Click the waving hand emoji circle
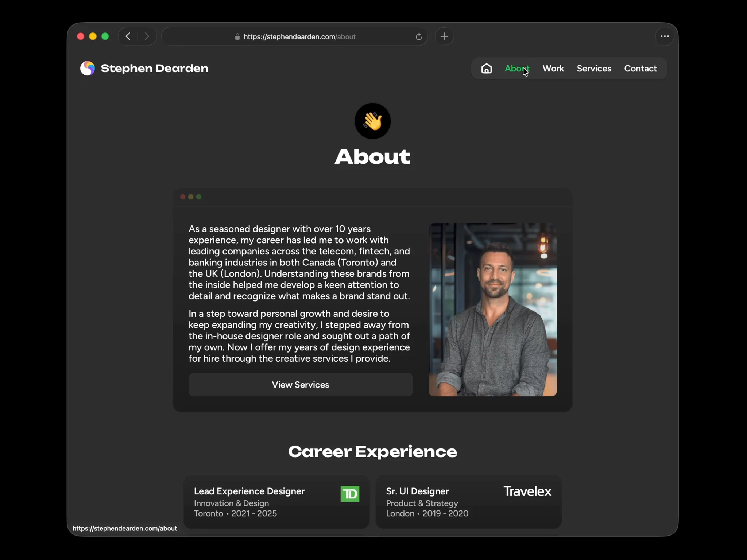The width and height of the screenshot is (747, 560). 372,121
